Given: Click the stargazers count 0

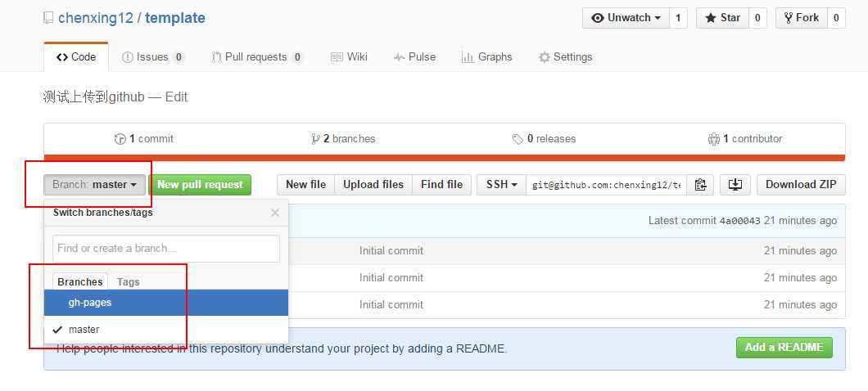Looking at the screenshot, I should [757, 18].
